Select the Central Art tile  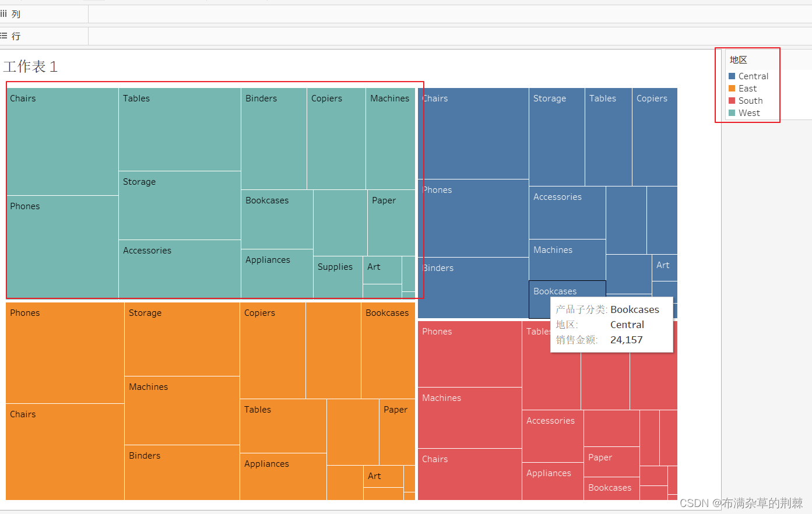coord(665,268)
